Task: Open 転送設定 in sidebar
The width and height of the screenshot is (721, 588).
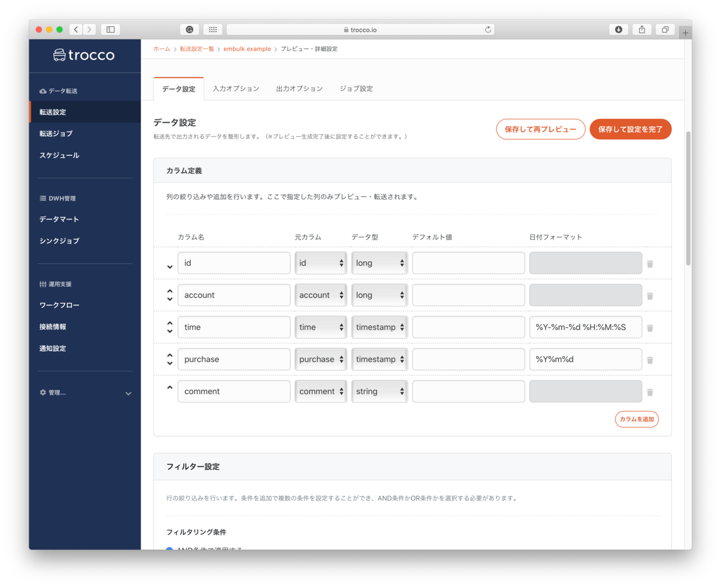Action: (x=85, y=112)
